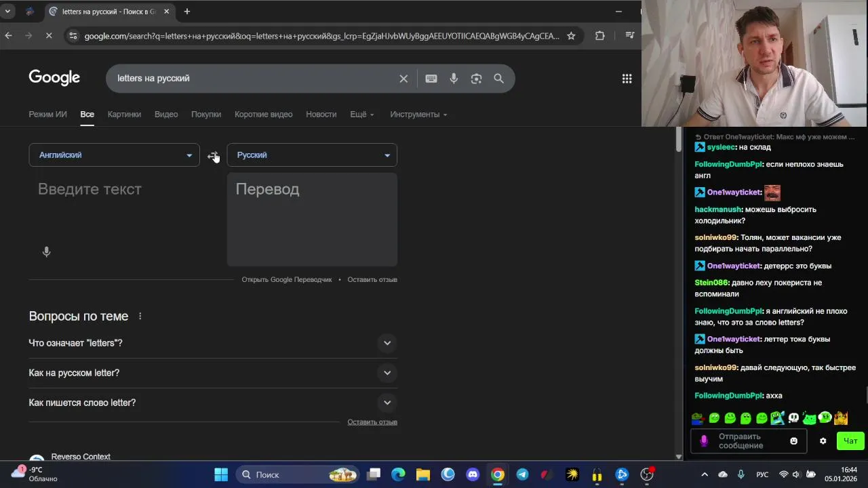868x488 pixels.
Task: Open Task View in the taskbar
Action: [x=374, y=474]
